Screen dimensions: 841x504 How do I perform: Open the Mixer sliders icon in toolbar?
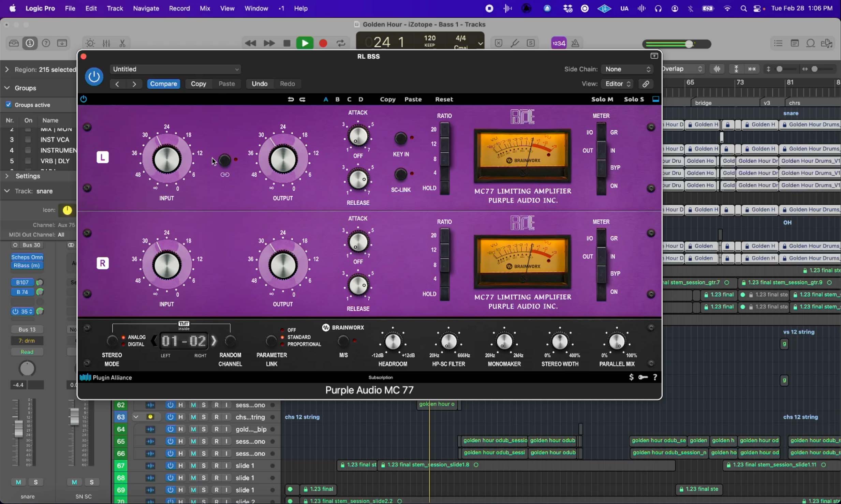(x=106, y=43)
